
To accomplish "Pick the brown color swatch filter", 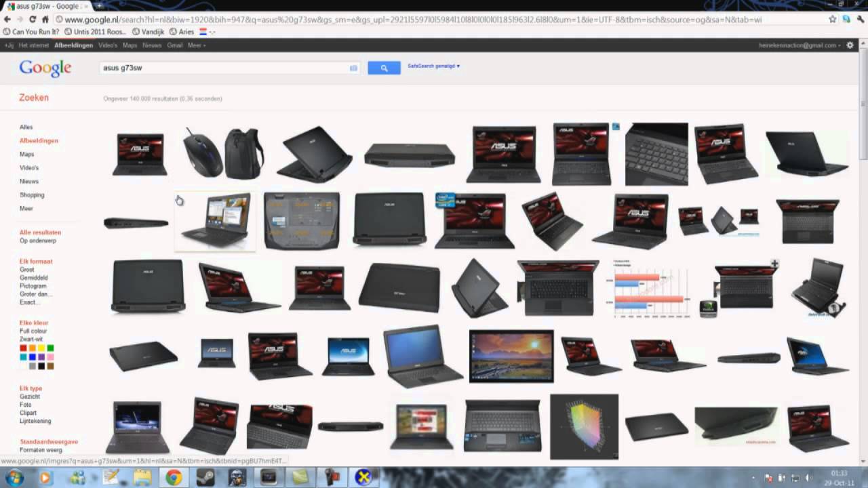I will (x=50, y=366).
